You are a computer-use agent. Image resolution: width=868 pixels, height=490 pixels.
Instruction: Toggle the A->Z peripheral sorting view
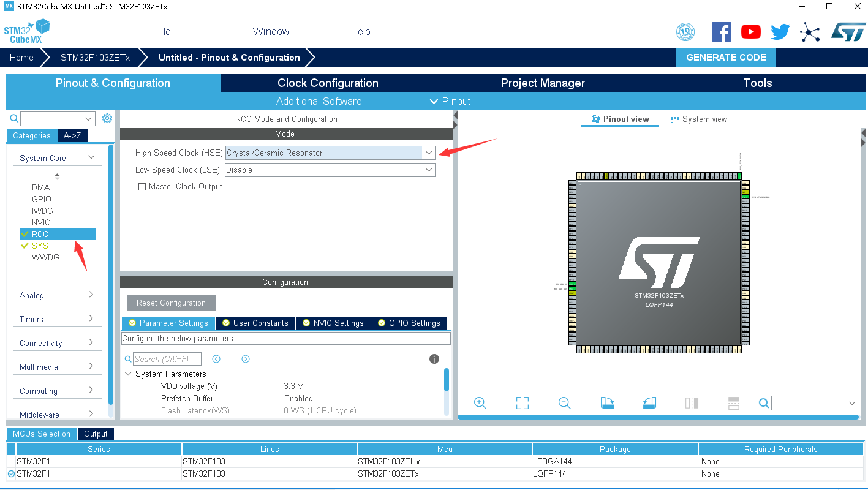pos(73,135)
